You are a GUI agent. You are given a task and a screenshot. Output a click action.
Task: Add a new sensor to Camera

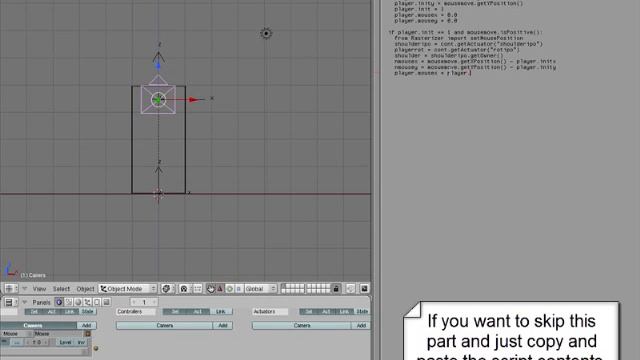point(87,325)
